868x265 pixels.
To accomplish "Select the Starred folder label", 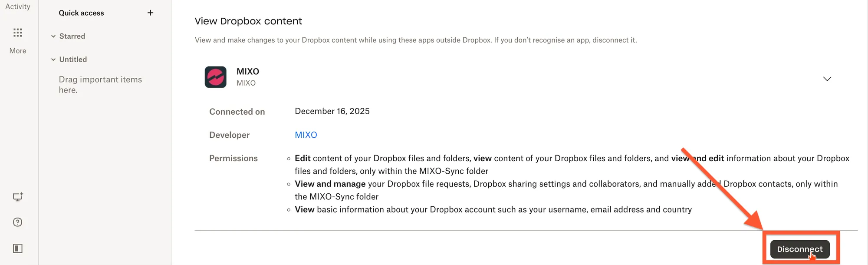I will (72, 36).
